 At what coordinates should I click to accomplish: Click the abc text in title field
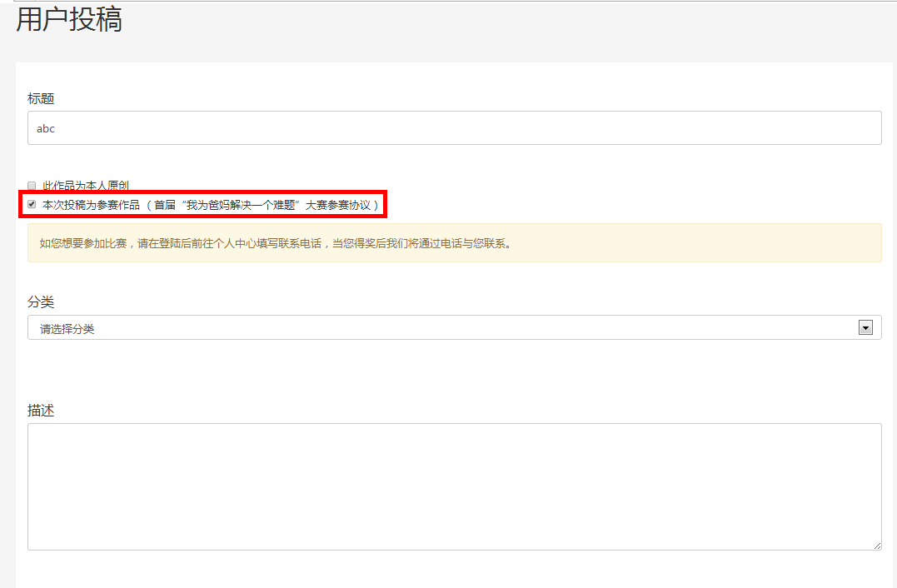point(46,129)
